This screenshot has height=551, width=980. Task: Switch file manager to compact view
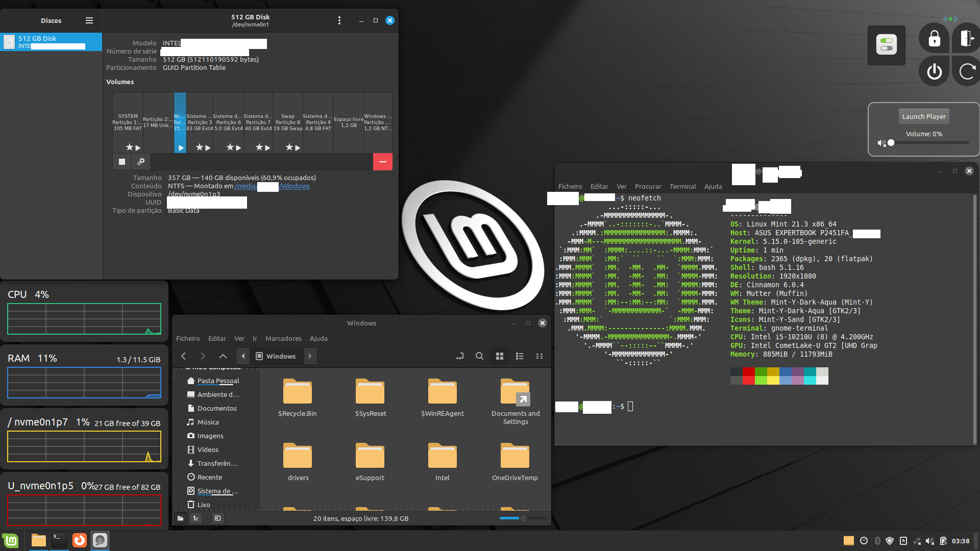[540, 356]
